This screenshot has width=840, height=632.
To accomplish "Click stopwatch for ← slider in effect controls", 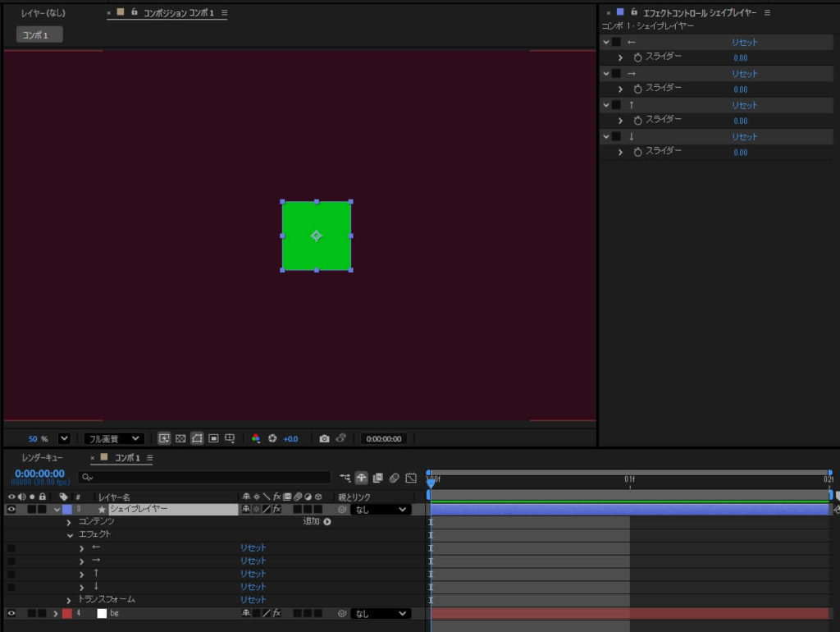I will click(637, 57).
